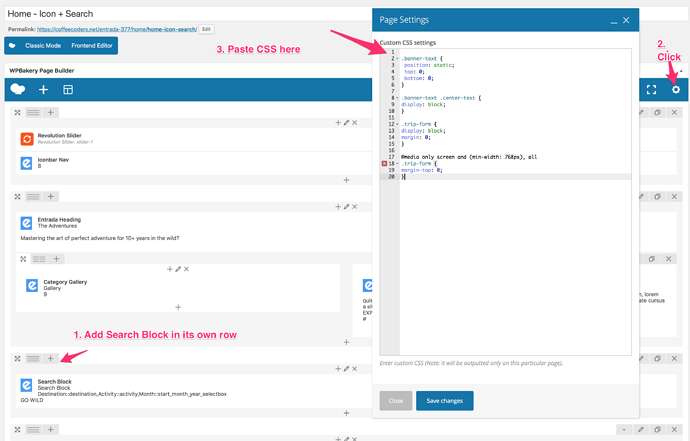Viewport: 690px width, 441px height.
Task: Open the home-icon-search permalink
Action: click(117, 29)
